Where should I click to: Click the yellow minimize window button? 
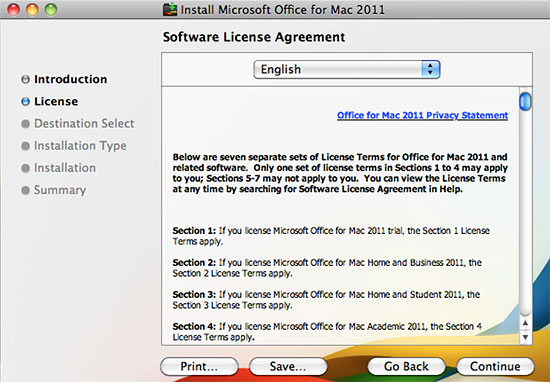point(32,9)
